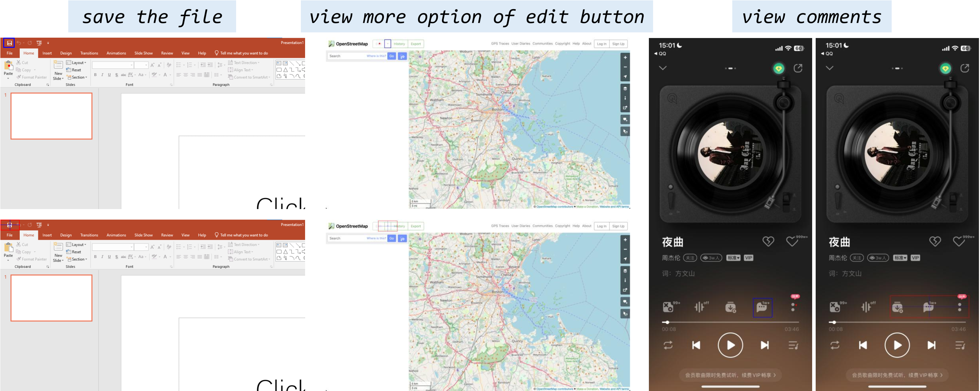980x391 pixels.
Task: Select slide 1 thumbnail in the upper PowerPoint window
Action: click(x=51, y=116)
